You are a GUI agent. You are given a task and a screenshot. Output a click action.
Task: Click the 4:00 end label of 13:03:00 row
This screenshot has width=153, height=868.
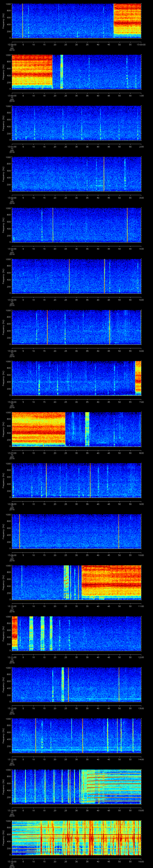141,249
